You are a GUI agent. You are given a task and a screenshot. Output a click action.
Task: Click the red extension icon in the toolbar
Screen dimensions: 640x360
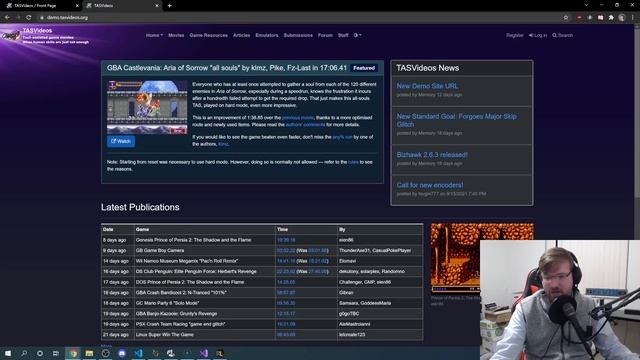(x=579, y=18)
